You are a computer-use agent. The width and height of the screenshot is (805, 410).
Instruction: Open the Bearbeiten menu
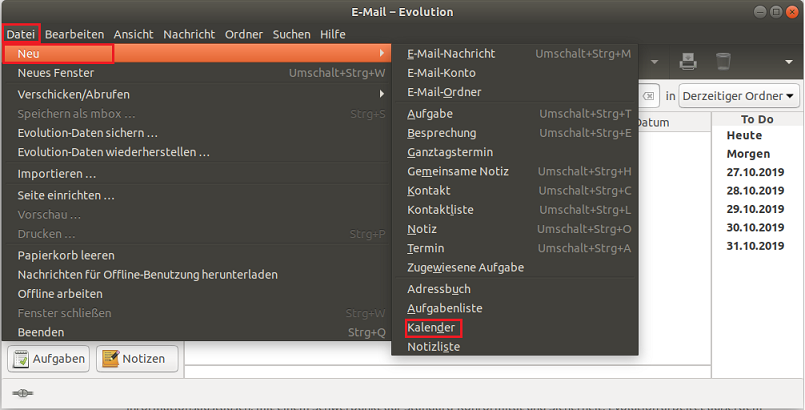pos(74,34)
